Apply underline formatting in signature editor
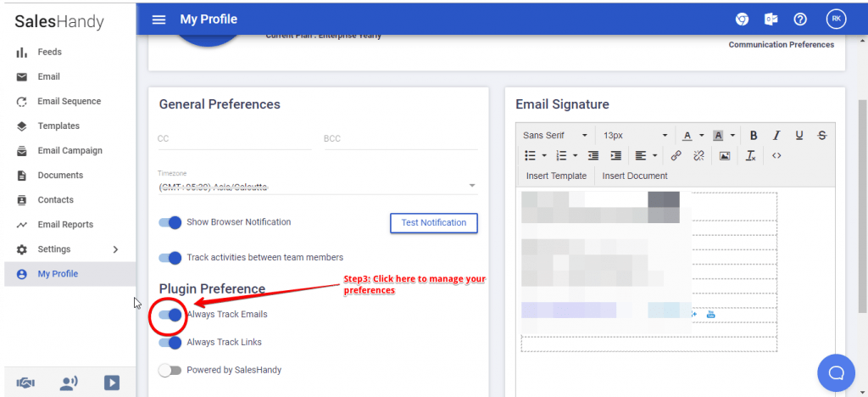 tap(798, 136)
